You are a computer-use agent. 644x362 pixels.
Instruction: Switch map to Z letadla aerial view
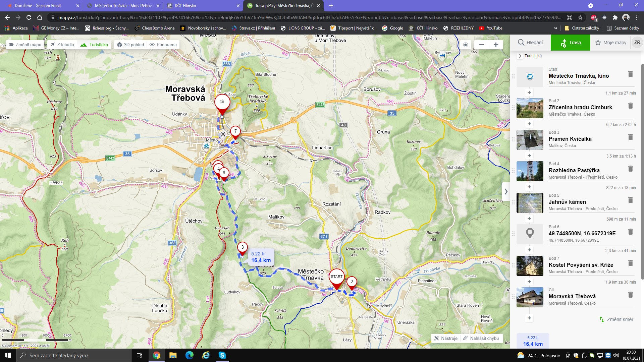62,45
